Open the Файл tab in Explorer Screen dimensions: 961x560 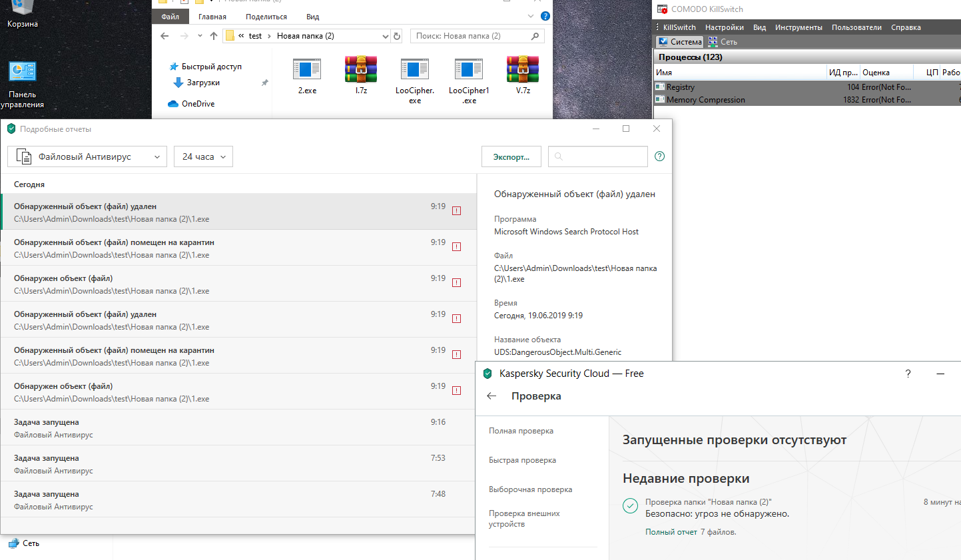tap(170, 17)
